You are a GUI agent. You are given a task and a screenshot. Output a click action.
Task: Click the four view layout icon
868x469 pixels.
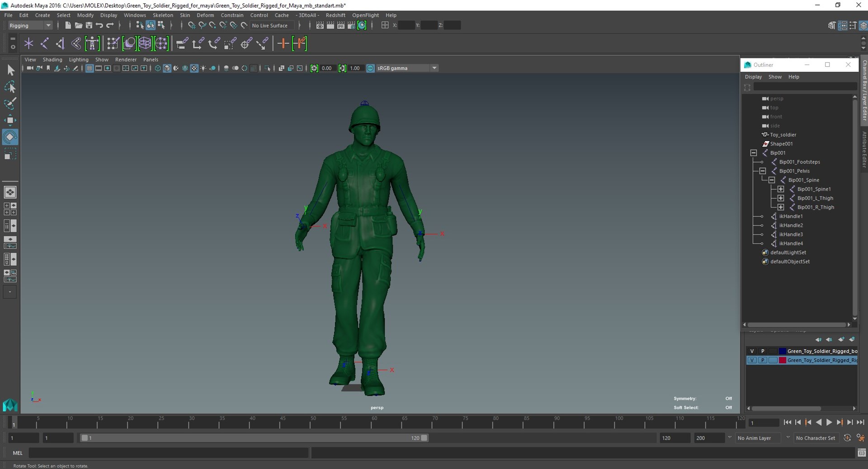(x=10, y=209)
